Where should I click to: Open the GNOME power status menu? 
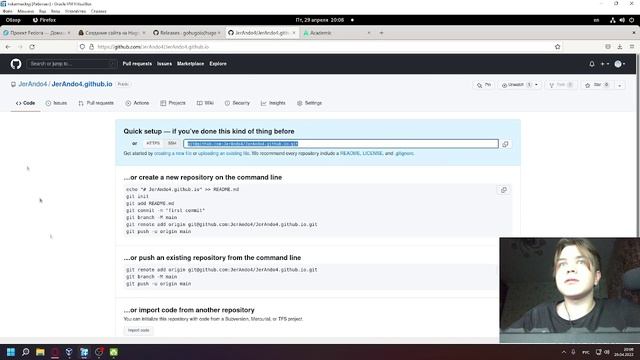tap(631, 20)
